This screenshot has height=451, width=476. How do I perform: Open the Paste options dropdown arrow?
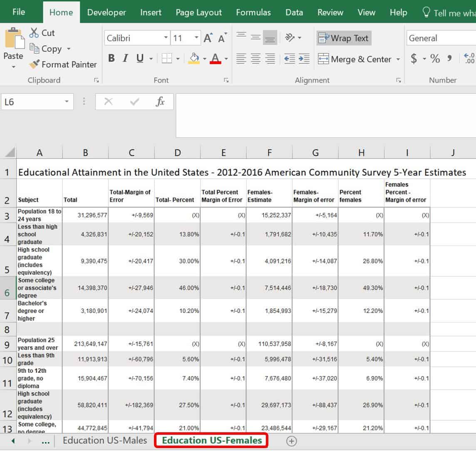click(x=13, y=67)
